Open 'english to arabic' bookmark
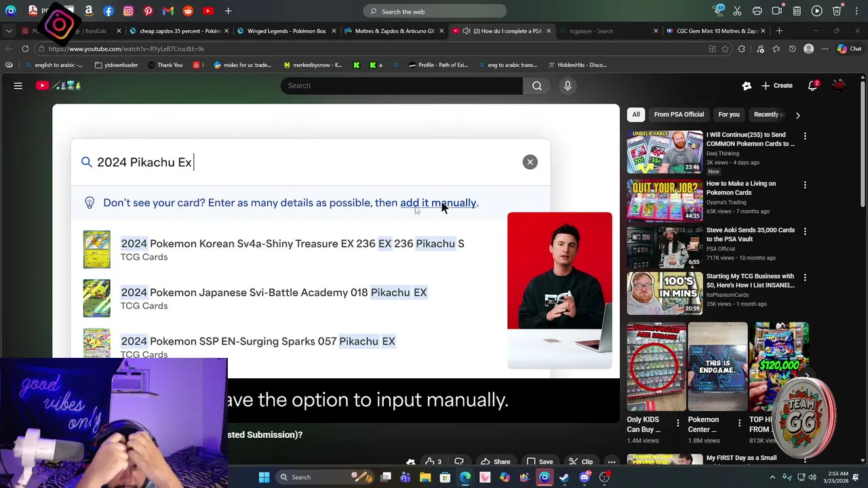 pos(54,65)
